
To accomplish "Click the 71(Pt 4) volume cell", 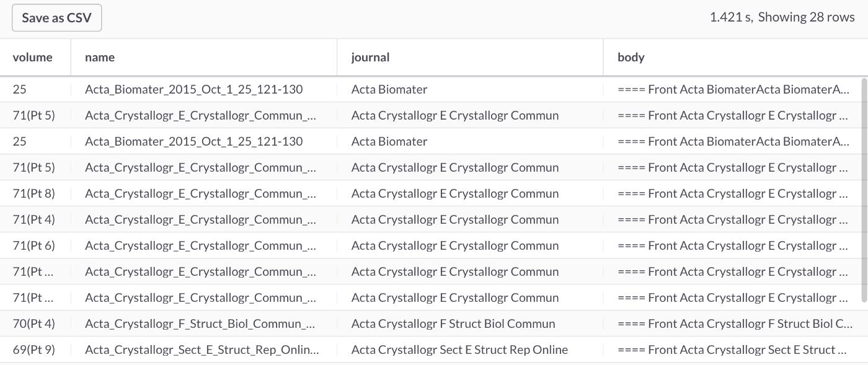I will pyautogui.click(x=34, y=220).
